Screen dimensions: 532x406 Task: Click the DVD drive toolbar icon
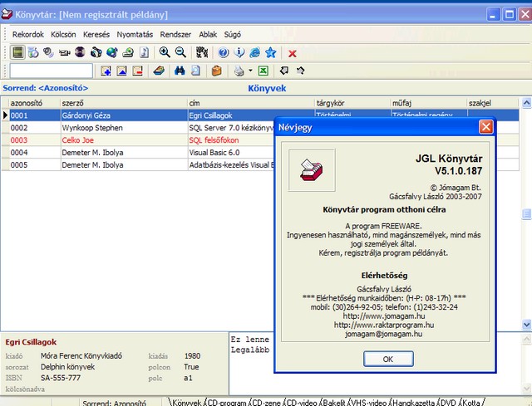(128, 52)
